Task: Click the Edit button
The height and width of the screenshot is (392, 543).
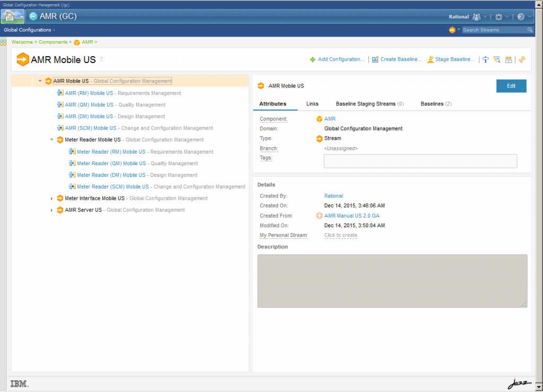Action: tap(511, 86)
